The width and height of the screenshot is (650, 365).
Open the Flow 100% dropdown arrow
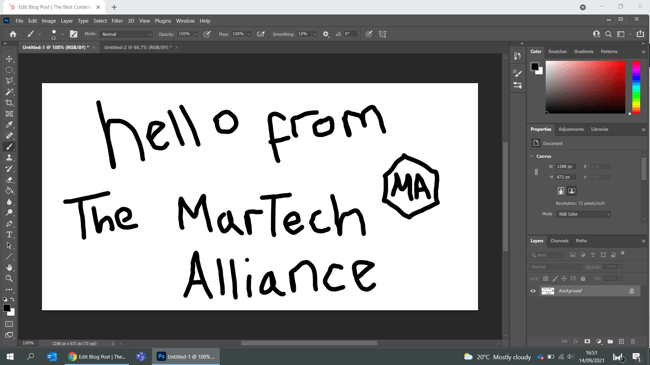249,34
